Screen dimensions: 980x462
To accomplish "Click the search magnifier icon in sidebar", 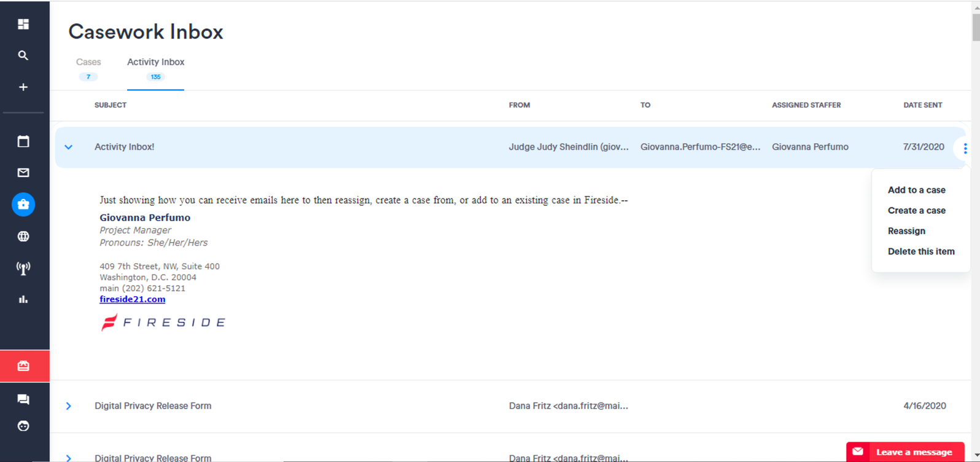I will pos(23,55).
